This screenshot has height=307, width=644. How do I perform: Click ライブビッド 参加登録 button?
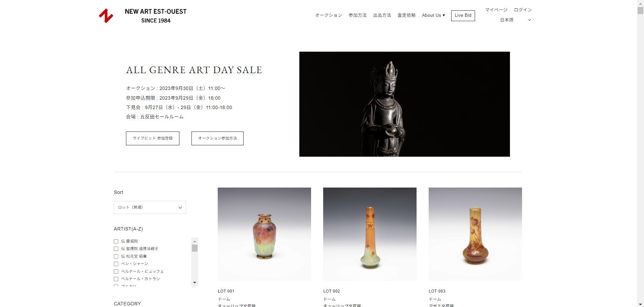click(153, 138)
